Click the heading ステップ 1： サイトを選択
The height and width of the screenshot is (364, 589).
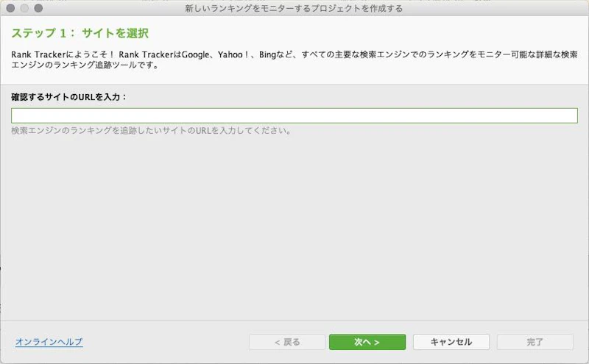tap(80, 33)
